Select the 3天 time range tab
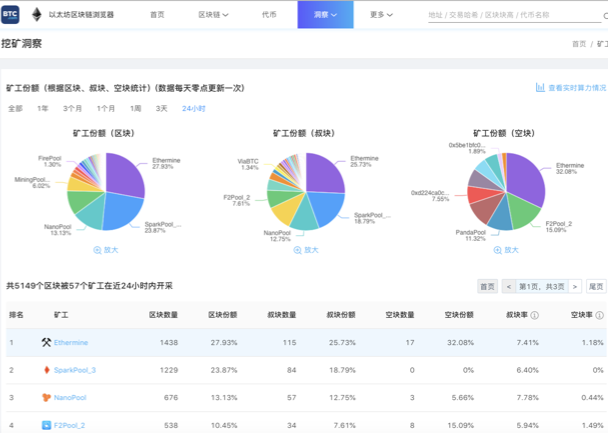This screenshot has height=433, width=608. 162,109
